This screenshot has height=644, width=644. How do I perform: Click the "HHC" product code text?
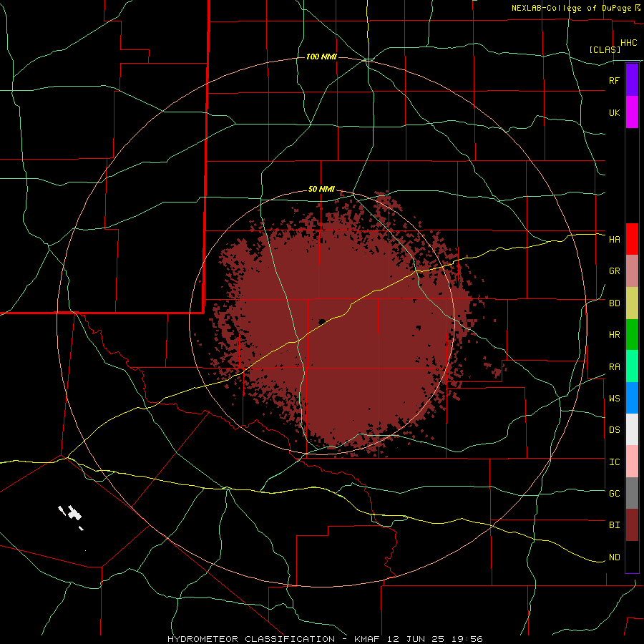coord(628,43)
